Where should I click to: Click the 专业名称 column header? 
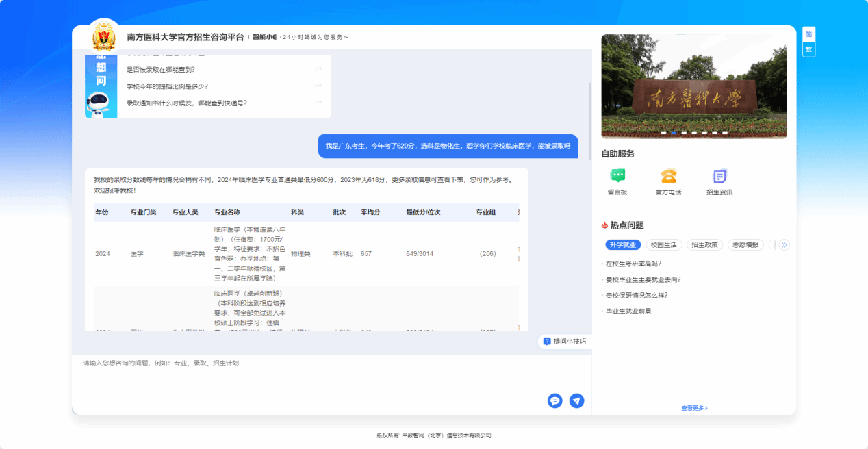227,212
